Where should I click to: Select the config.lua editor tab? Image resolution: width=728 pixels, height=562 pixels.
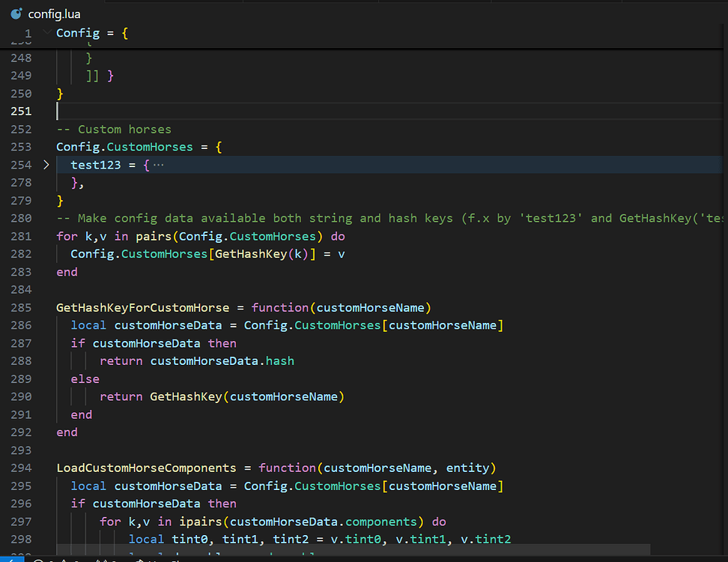(x=52, y=13)
